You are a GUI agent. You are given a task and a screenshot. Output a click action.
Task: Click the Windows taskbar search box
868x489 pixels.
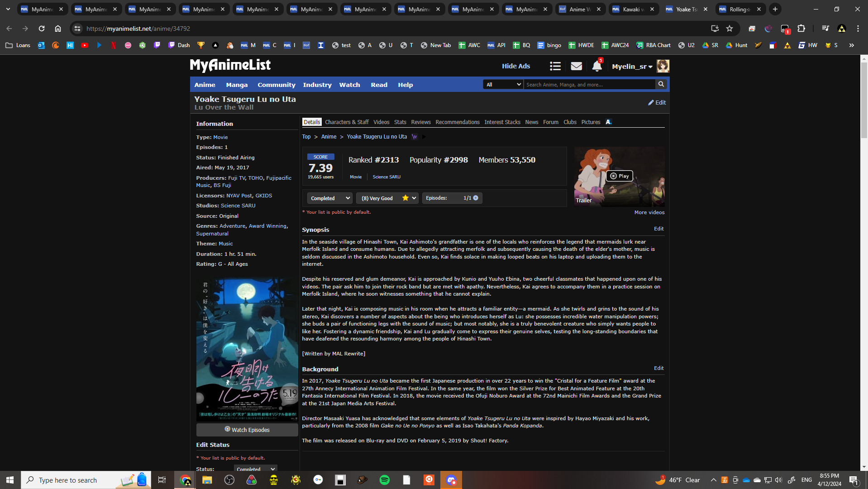[86, 480]
